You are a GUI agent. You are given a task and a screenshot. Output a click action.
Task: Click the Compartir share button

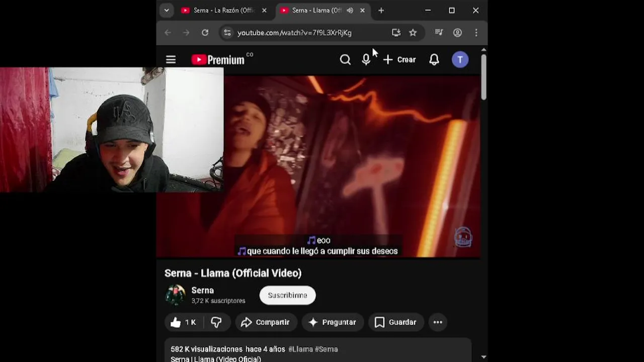pyautogui.click(x=266, y=322)
